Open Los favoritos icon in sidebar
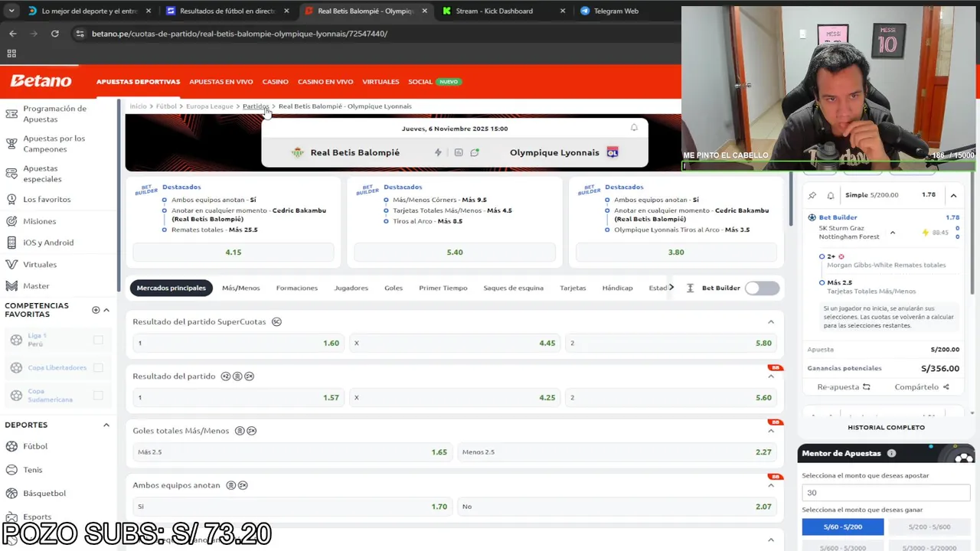Screen dimensions: 980x551 coord(11,199)
